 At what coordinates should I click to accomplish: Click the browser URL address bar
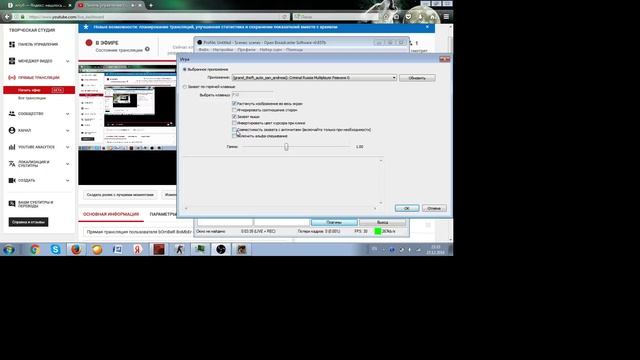click(x=151, y=17)
